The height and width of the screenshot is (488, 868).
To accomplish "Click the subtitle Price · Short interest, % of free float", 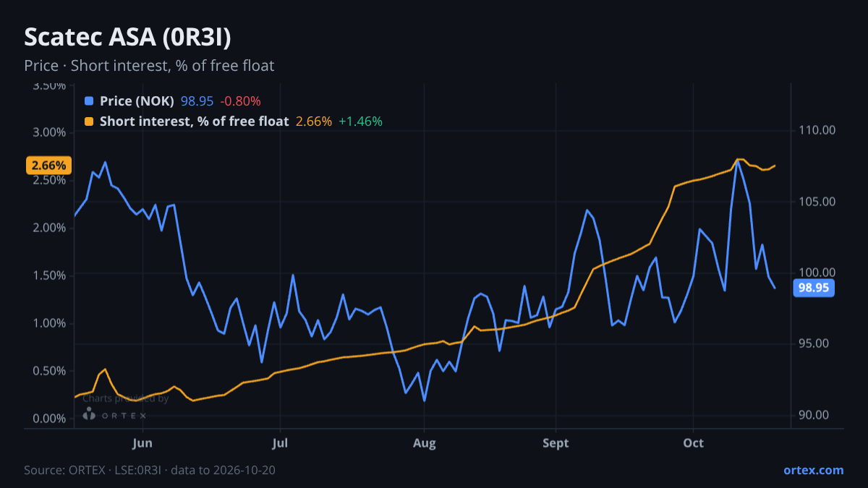I will (149, 66).
